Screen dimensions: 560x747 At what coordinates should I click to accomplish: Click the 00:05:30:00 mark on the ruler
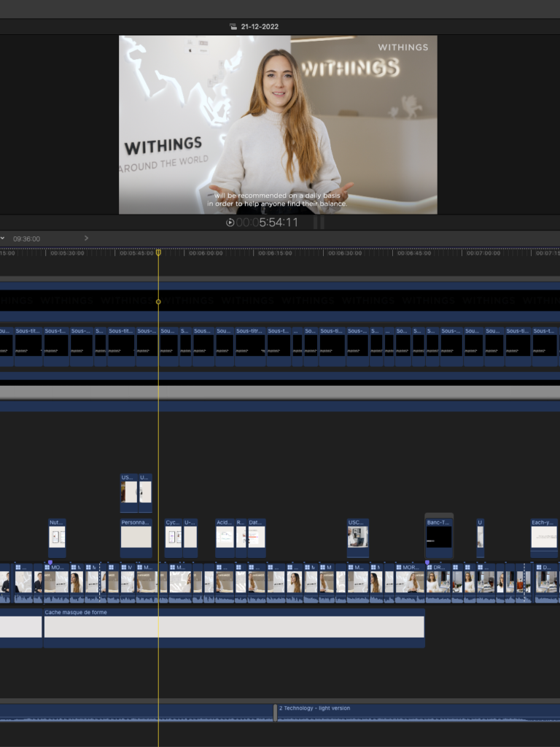pyautogui.click(x=67, y=253)
